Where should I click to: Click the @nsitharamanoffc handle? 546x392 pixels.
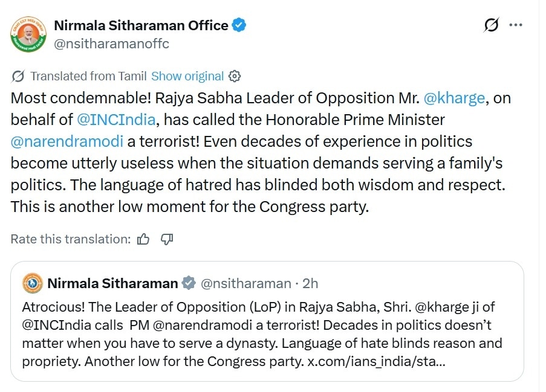click(x=111, y=43)
